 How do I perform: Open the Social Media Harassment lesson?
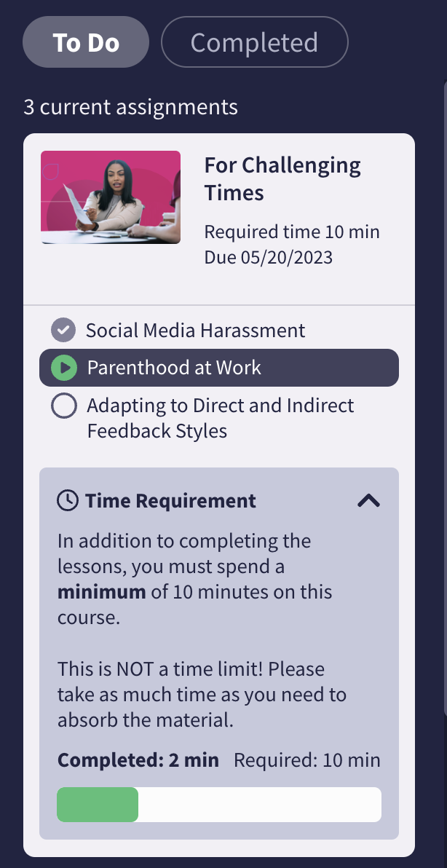pyautogui.click(x=195, y=330)
